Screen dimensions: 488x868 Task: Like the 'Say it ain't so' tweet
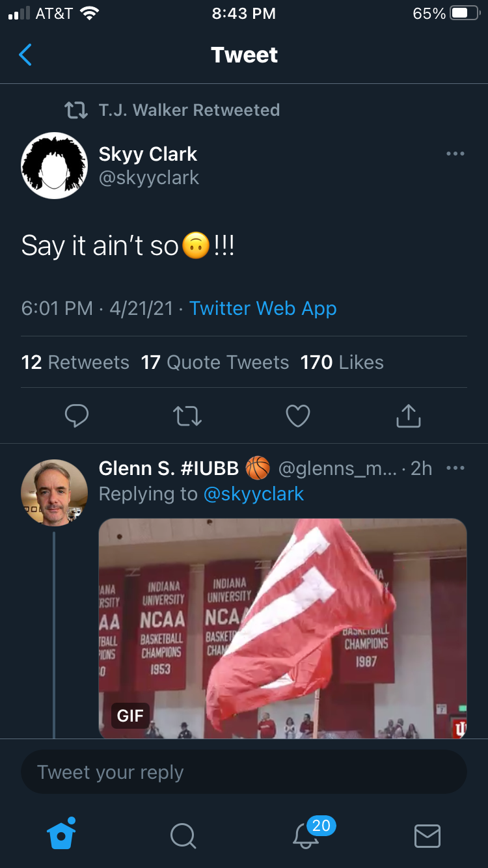point(298,416)
